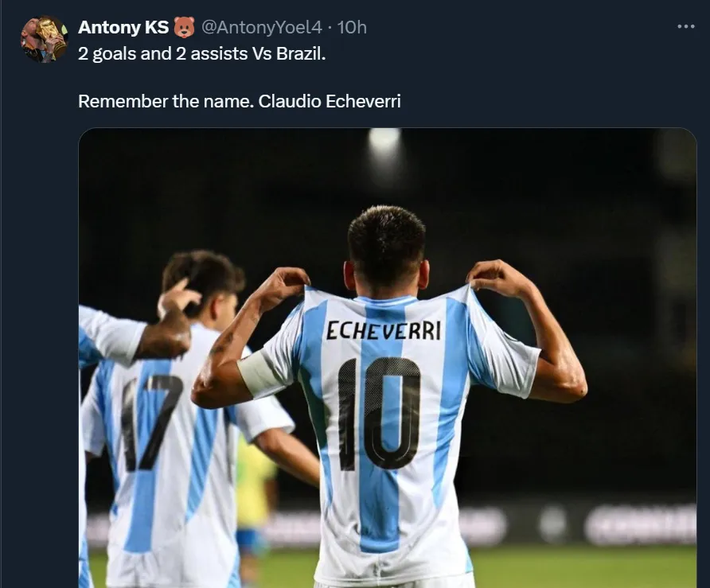Click Antony KS profile avatar picture

[44, 39]
